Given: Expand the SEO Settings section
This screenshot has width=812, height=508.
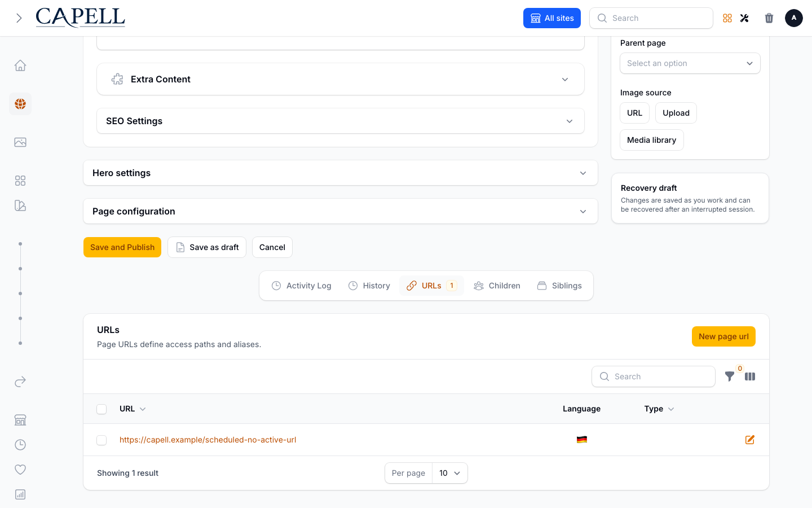Looking at the screenshot, I should (341, 121).
